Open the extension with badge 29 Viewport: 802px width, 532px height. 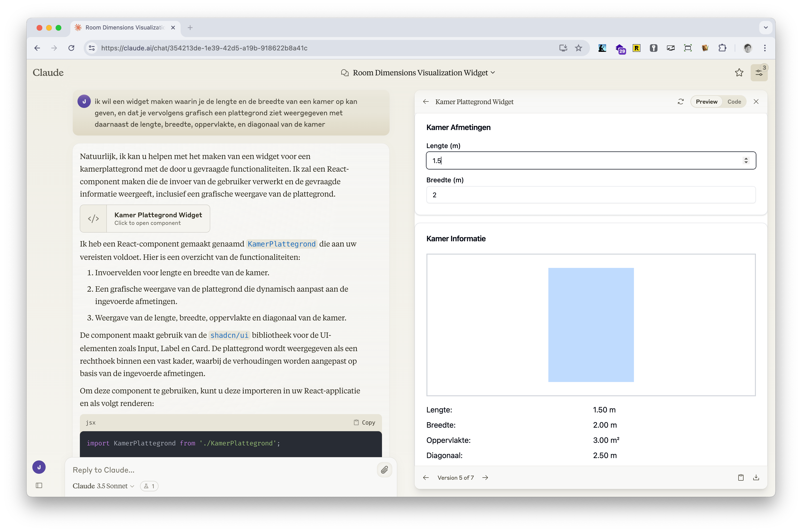click(x=620, y=48)
